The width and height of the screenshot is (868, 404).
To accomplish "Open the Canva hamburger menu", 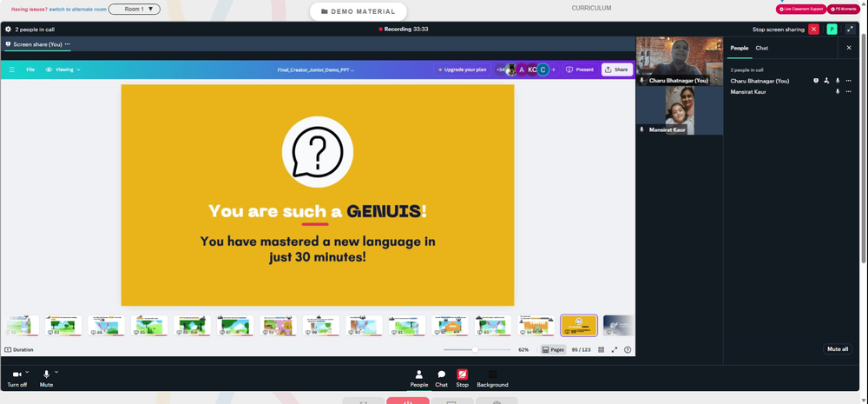I will point(11,70).
